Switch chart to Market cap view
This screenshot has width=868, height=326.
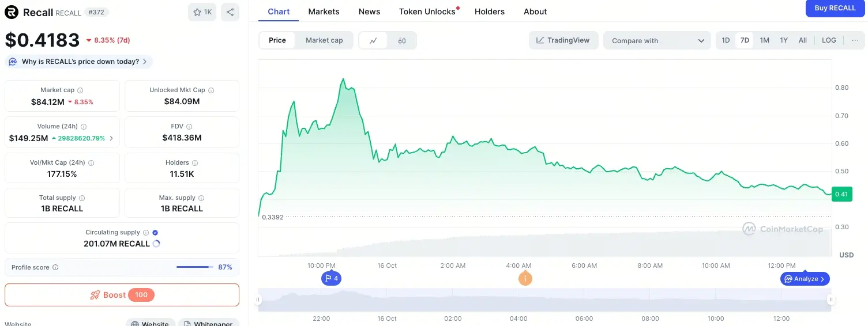pos(324,40)
